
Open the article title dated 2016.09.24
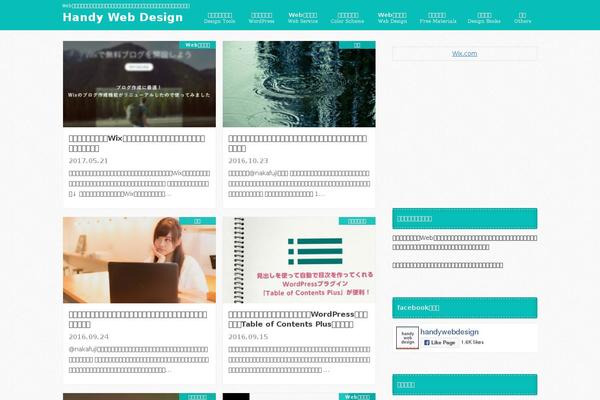138,320
